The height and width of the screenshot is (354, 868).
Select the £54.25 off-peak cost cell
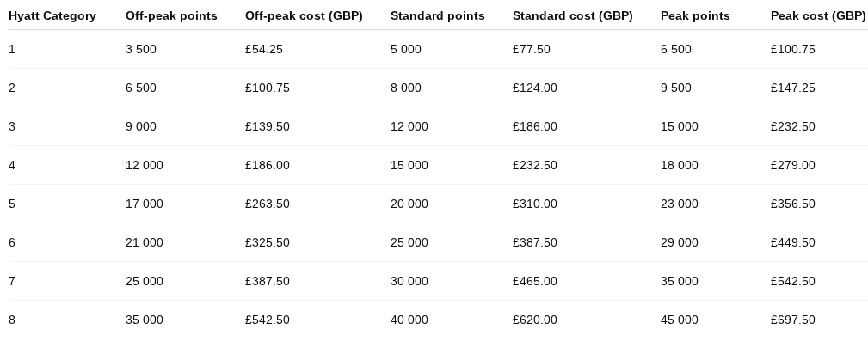coord(264,49)
